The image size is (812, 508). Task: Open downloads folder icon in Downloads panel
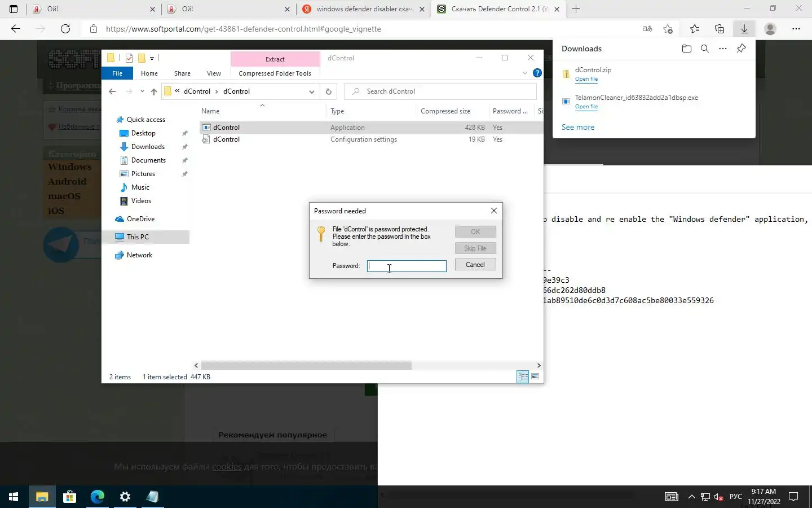[x=686, y=49]
